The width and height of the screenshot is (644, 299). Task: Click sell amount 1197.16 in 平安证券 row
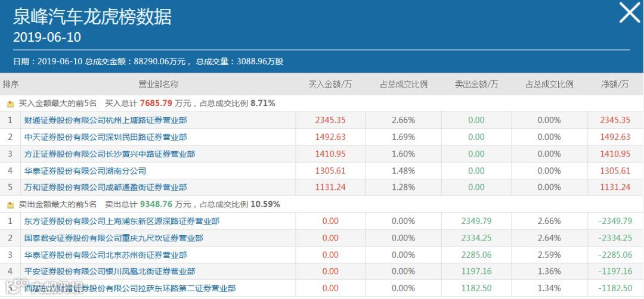pyautogui.click(x=476, y=272)
